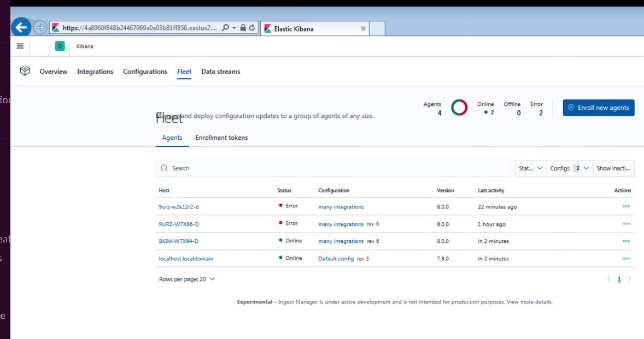Open the Status filter dropdown
This screenshot has height=339, width=644.
click(x=530, y=168)
